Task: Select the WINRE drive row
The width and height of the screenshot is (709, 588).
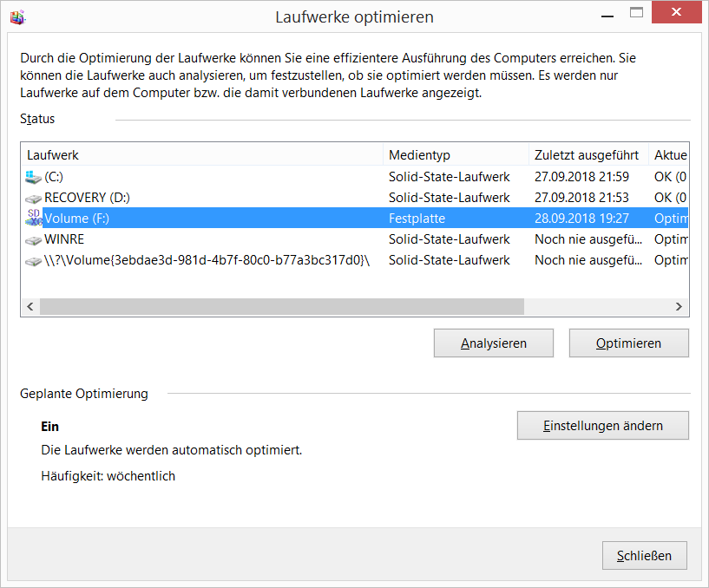Action: [x=355, y=239]
